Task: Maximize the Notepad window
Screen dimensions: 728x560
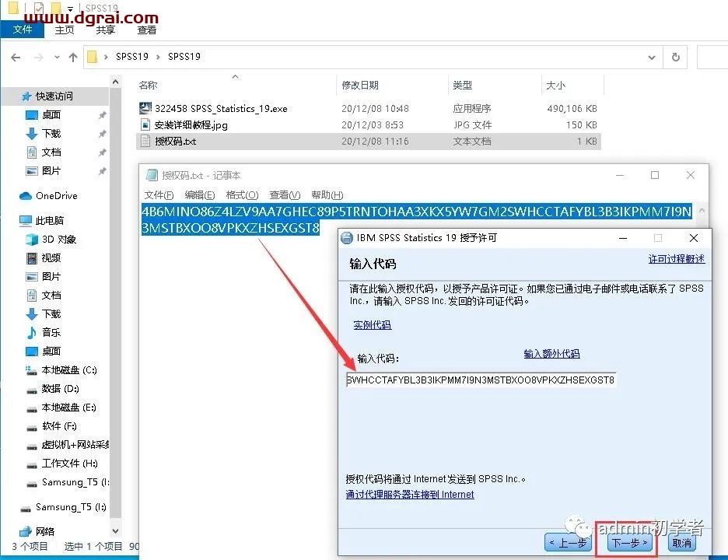Action: (655, 175)
